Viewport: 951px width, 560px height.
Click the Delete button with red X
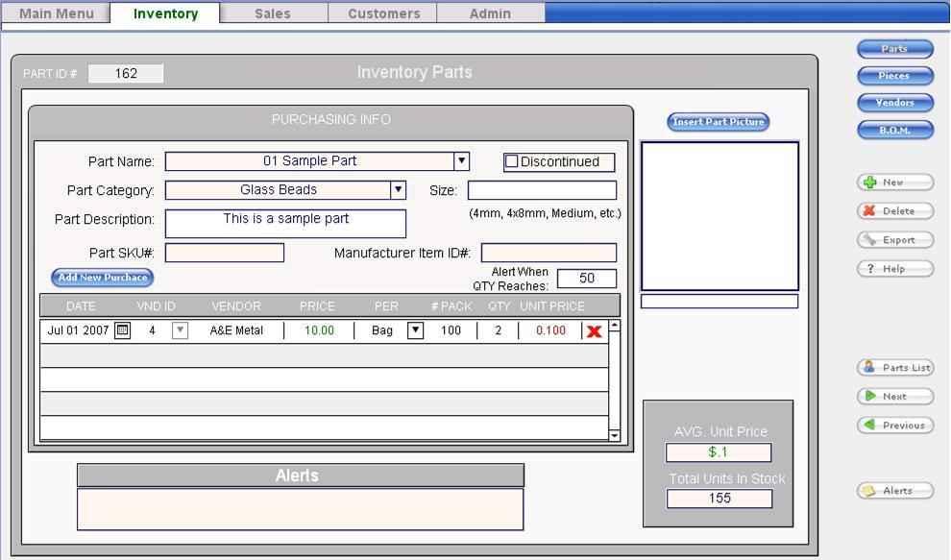[894, 211]
